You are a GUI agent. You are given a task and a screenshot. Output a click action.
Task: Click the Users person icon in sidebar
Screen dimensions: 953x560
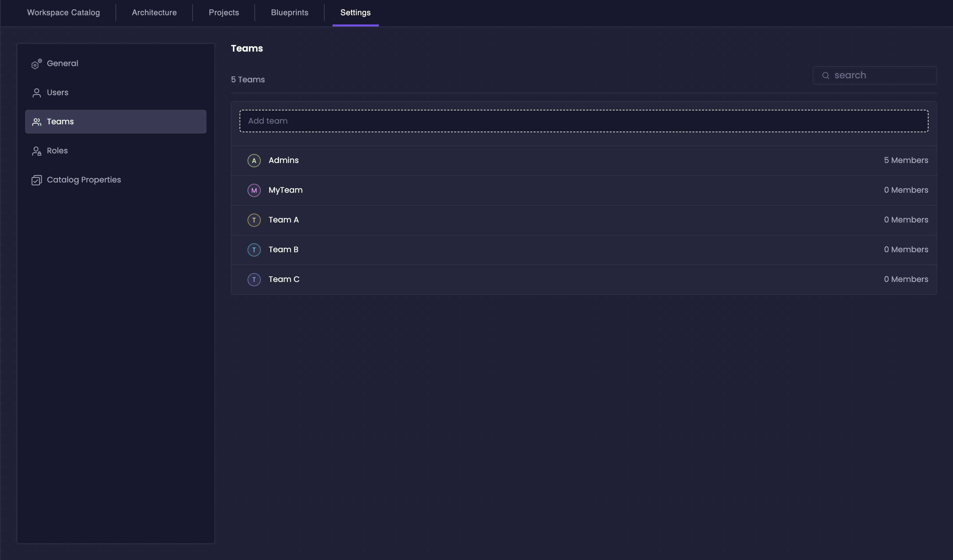tap(36, 93)
